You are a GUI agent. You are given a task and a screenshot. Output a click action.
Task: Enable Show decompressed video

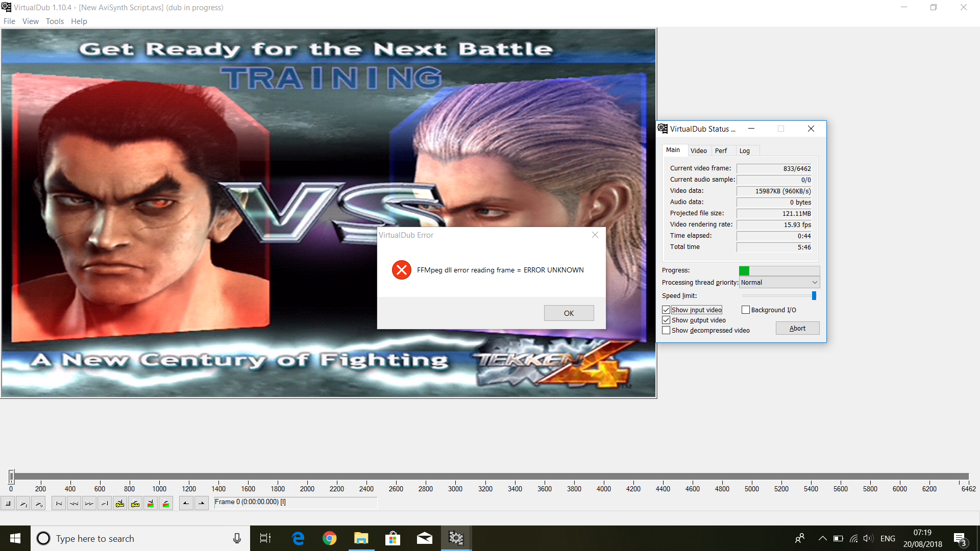pyautogui.click(x=666, y=331)
